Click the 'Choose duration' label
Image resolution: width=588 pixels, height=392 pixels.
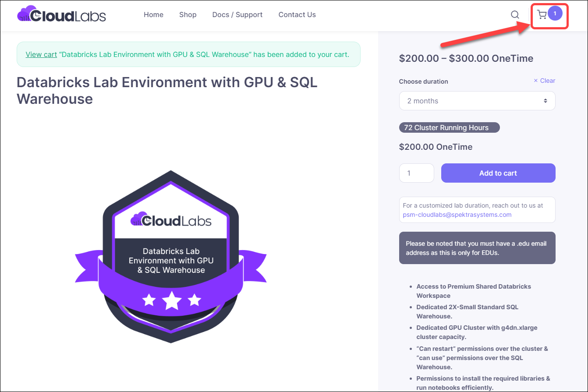pyautogui.click(x=424, y=81)
